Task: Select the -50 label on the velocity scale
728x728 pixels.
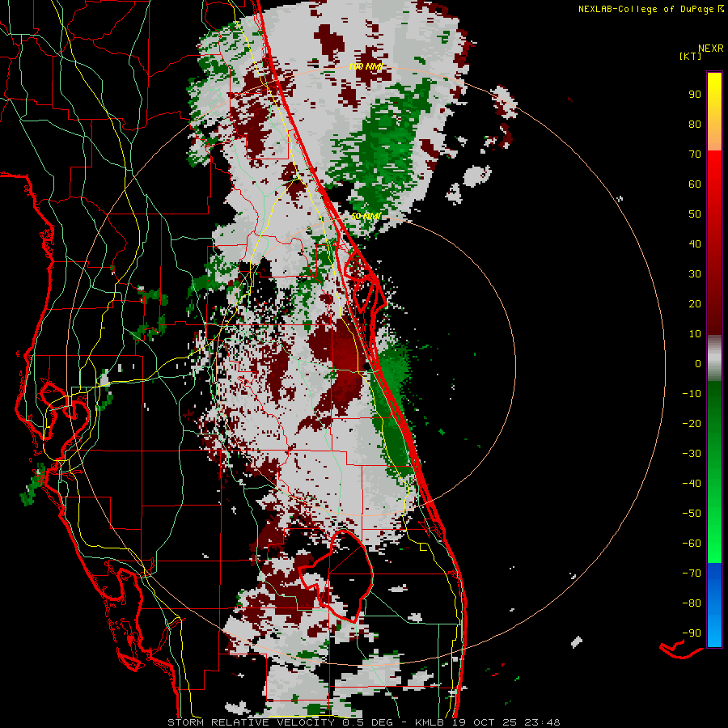Action: (692, 514)
